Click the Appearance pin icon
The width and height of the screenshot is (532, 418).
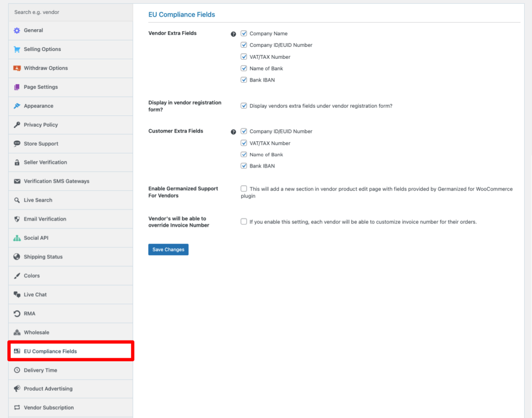(17, 106)
